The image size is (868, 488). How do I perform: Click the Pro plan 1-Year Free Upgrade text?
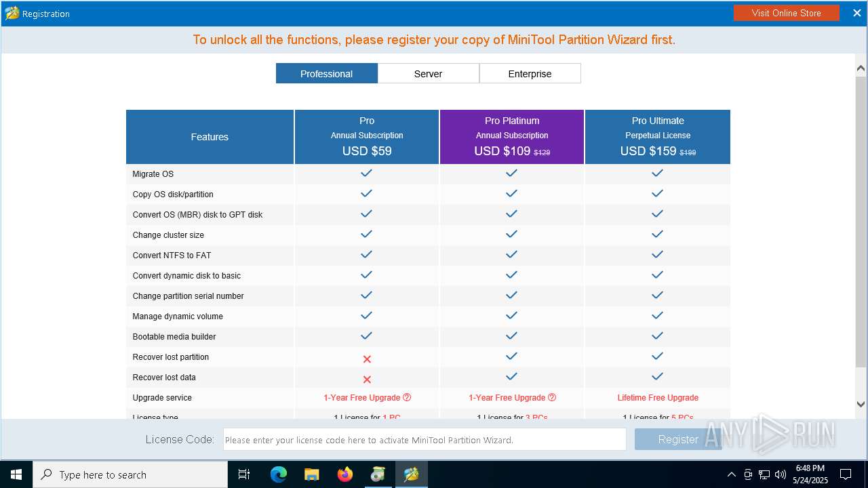pos(362,398)
